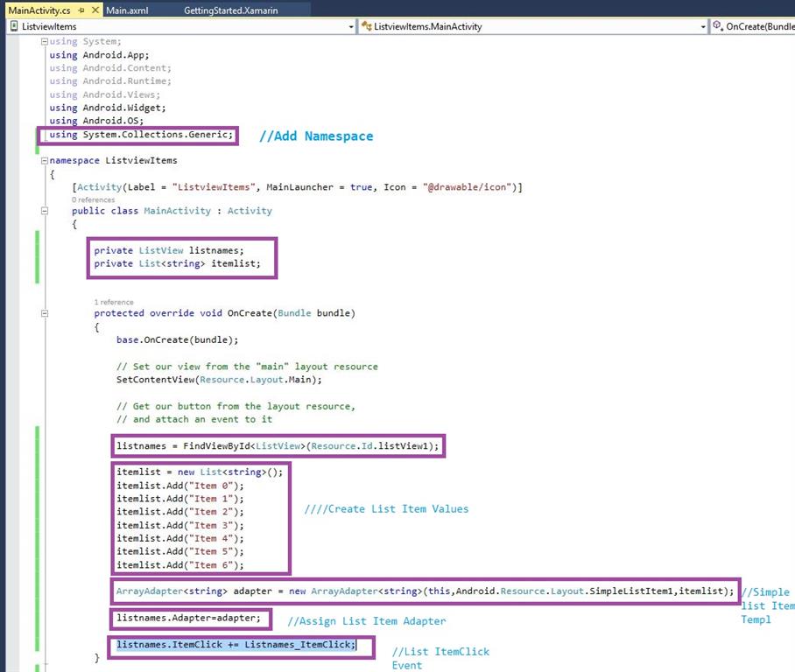795x672 pixels.
Task: Place cursor on SetContentView line
Action: click(219, 380)
